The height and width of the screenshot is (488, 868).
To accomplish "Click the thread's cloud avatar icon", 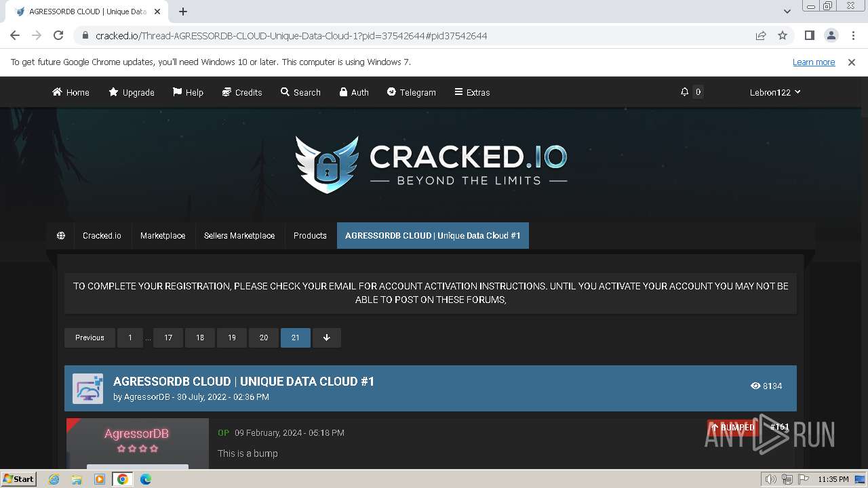I will coord(87,388).
